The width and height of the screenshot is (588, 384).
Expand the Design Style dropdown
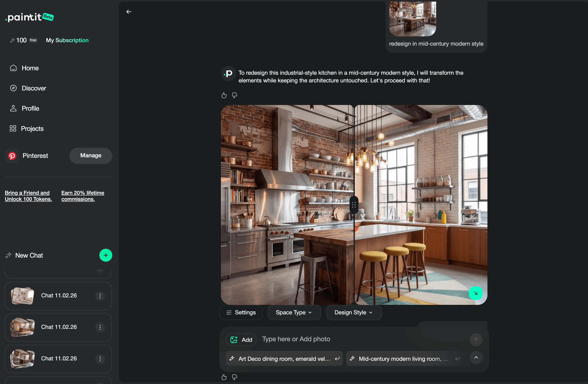click(354, 312)
